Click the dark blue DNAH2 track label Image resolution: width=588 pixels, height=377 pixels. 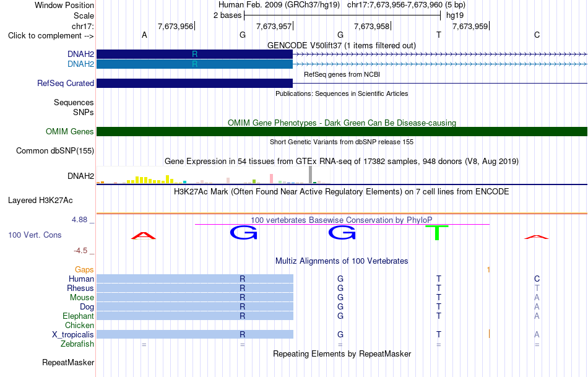[x=80, y=54]
